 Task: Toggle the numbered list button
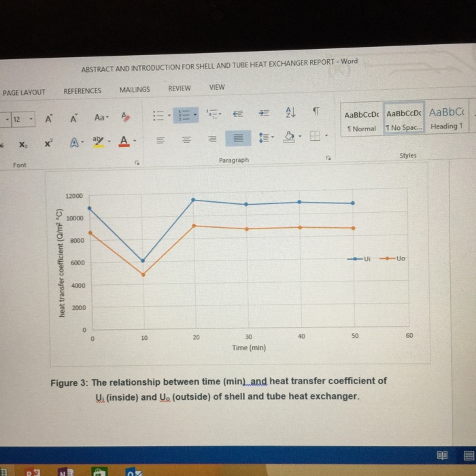(183, 115)
